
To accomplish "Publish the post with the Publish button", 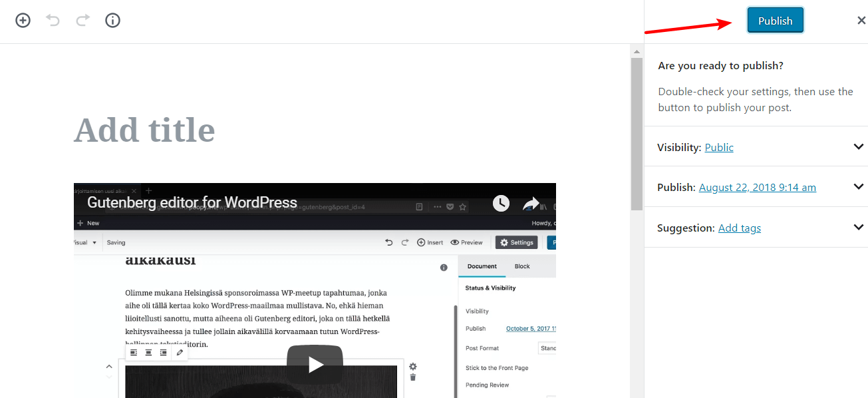I will click(x=775, y=21).
